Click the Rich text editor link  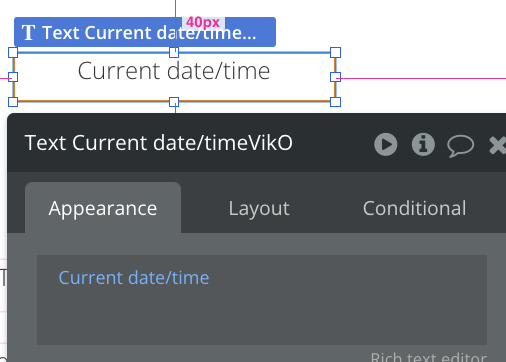click(x=429, y=357)
